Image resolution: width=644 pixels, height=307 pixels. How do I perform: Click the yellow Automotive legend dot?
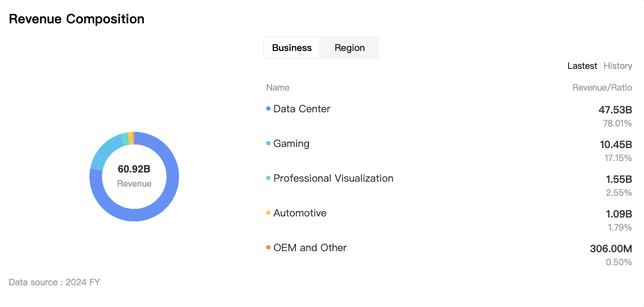268,213
